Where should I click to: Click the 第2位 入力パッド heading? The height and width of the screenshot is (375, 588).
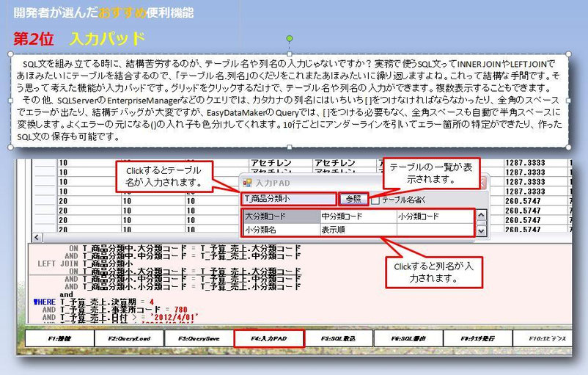coord(79,39)
